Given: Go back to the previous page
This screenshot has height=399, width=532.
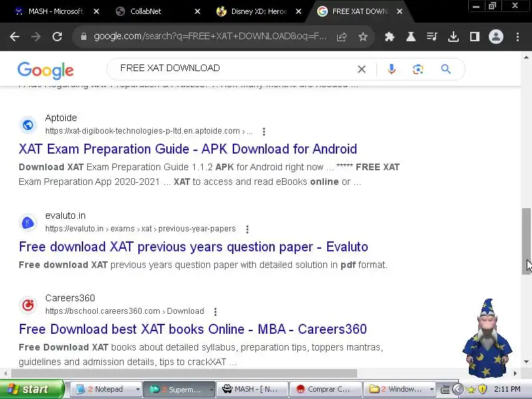Looking at the screenshot, I should coord(15,37).
